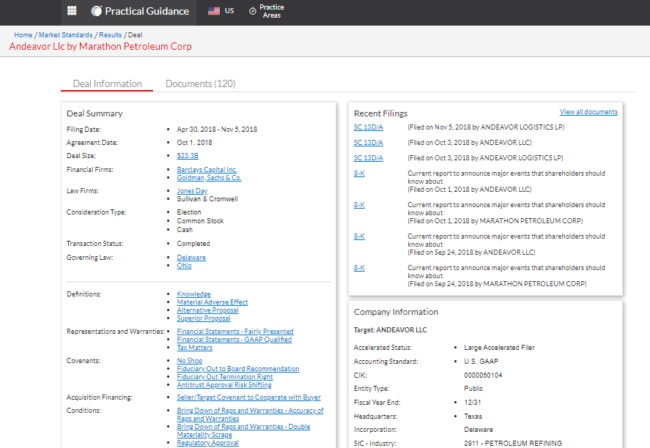Click the Ohio governing law link
The width and height of the screenshot is (650, 448).
[x=184, y=266]
